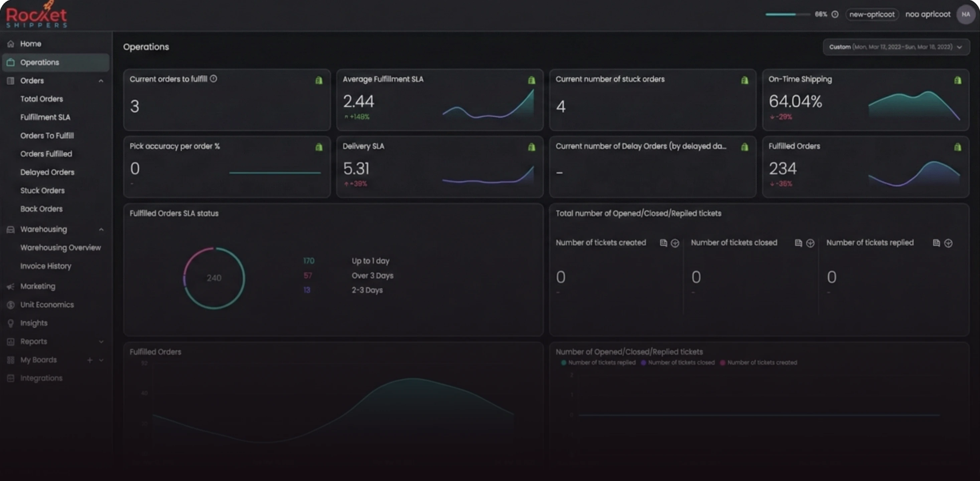Image resolution: width=980 pixels, height=481 pixels.
Task: Open the HA user avatar menu
Action: pos(966,14)
